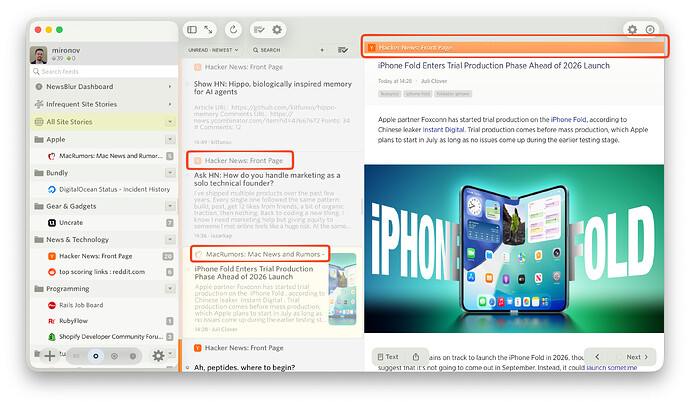
Task: Click the Rails Job Board favicon
Action: click(x=51, y=305)
